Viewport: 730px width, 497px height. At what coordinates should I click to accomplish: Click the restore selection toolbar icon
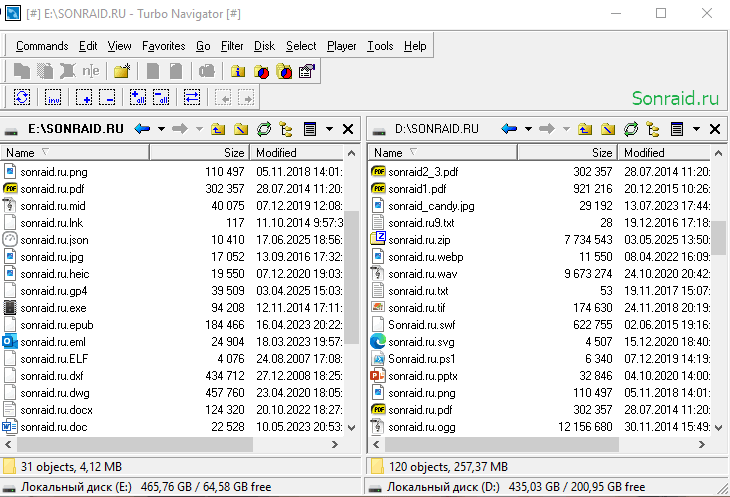pos(22,97)
